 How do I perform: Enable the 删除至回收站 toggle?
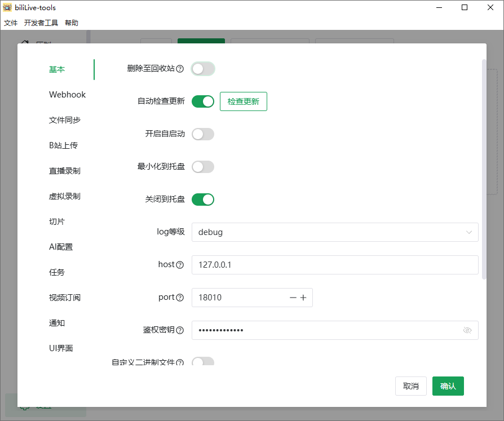[202, 69]
